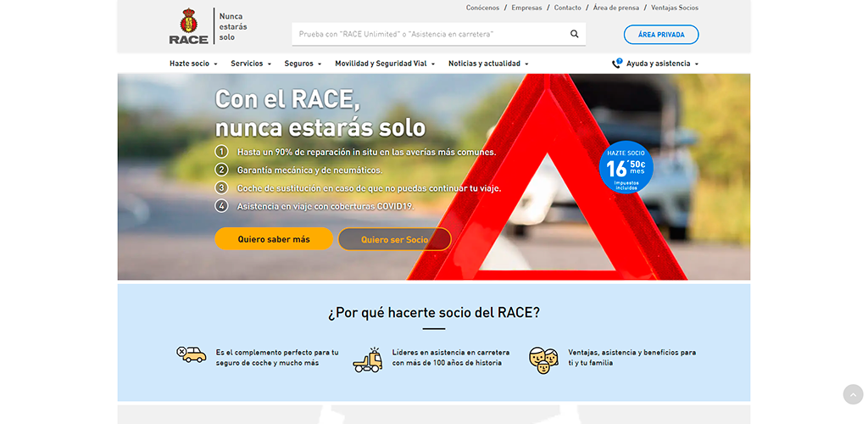The height and width of the screenshot is (424, 868).
Task: Expand the Seguros menu
Action: point(303,64)
